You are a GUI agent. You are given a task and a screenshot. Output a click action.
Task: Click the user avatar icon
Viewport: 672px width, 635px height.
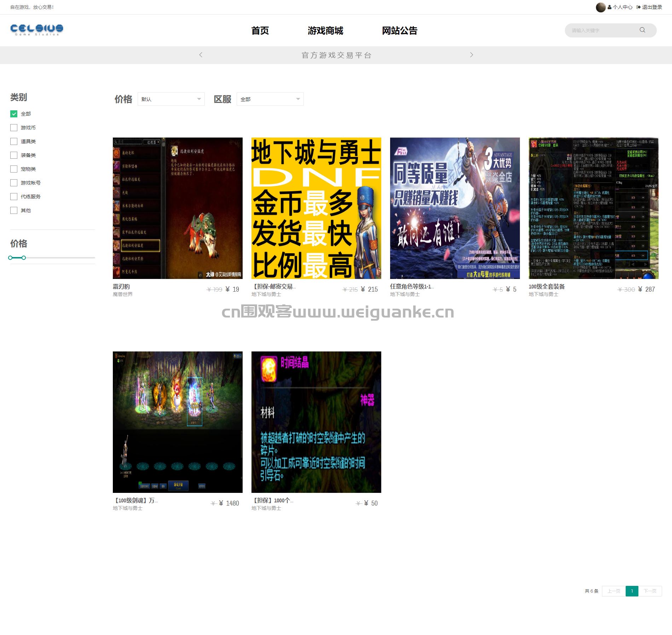[601, 7]
